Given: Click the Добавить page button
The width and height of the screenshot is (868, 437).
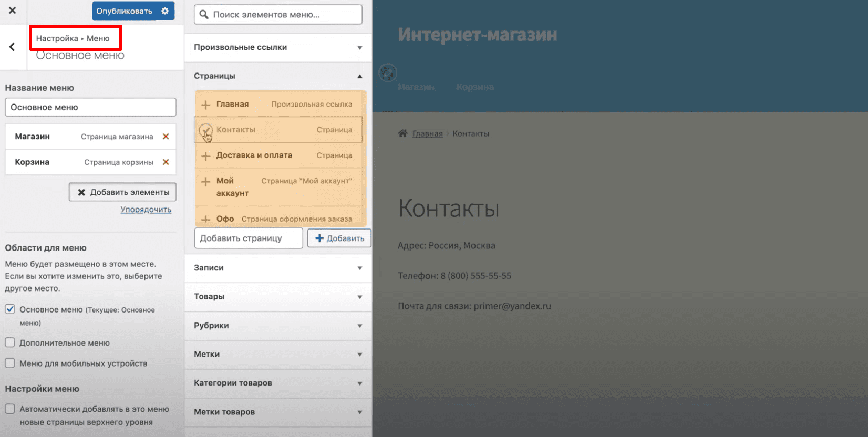Looking at the screenshot, I should point(339,238).
